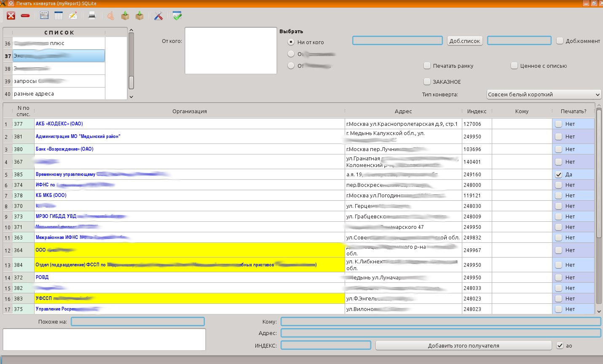Click the table grid toolbar icon

[x=59, y=16]
